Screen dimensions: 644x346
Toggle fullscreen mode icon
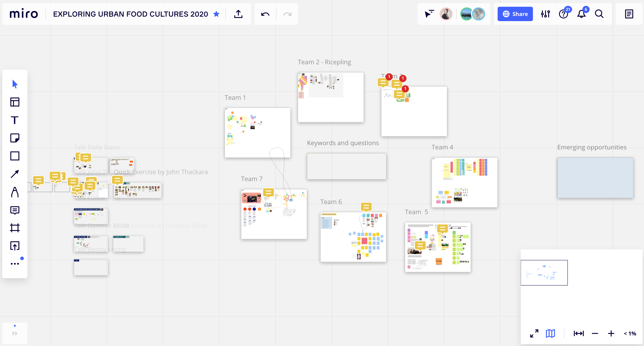[534, 333]
